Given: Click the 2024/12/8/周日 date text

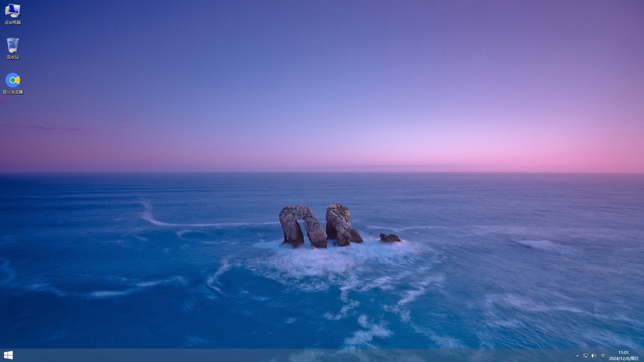Looking at the screenshot, I should pyautogui.click(x=623, y=359).
